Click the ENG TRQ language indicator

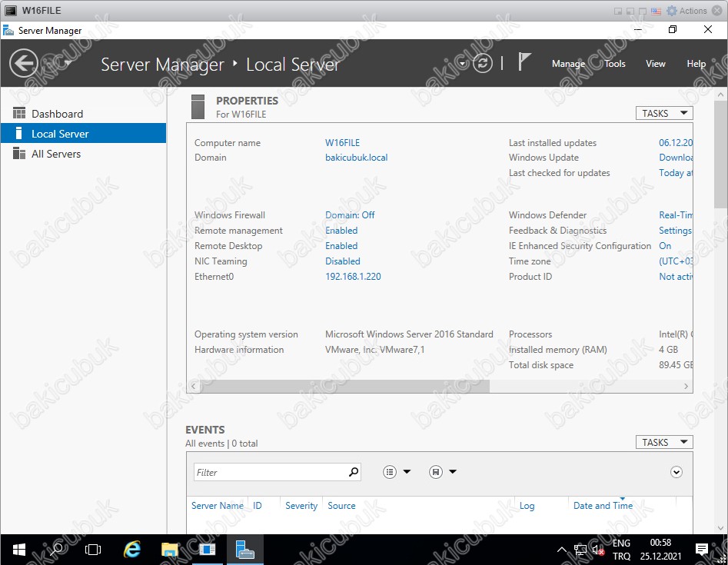point(621,550)
